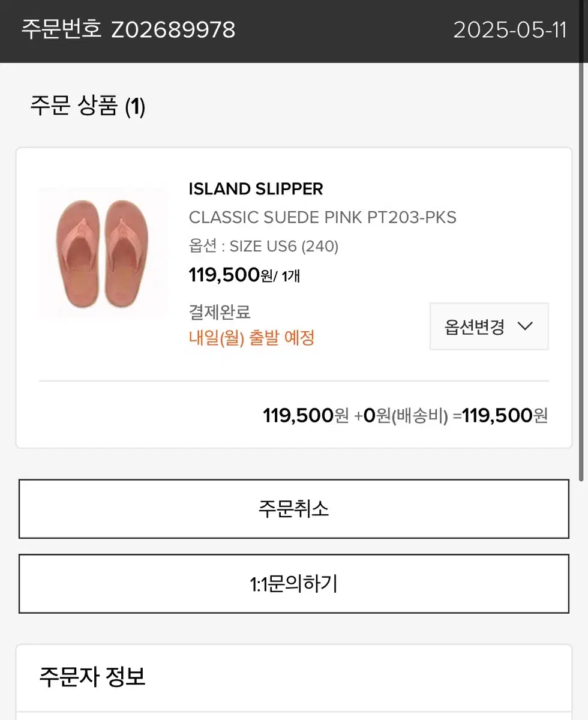
Task: Click the left sandal in product image
Action: (78, 254)
